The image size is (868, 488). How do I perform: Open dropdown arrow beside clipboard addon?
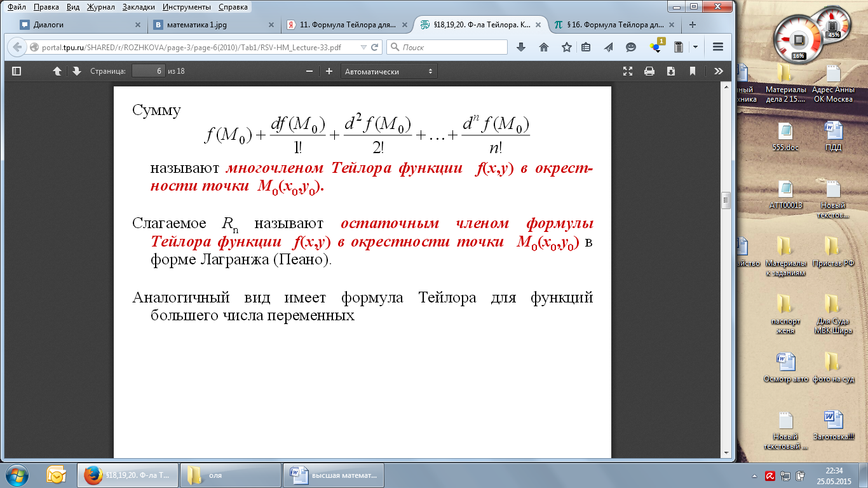695,47
